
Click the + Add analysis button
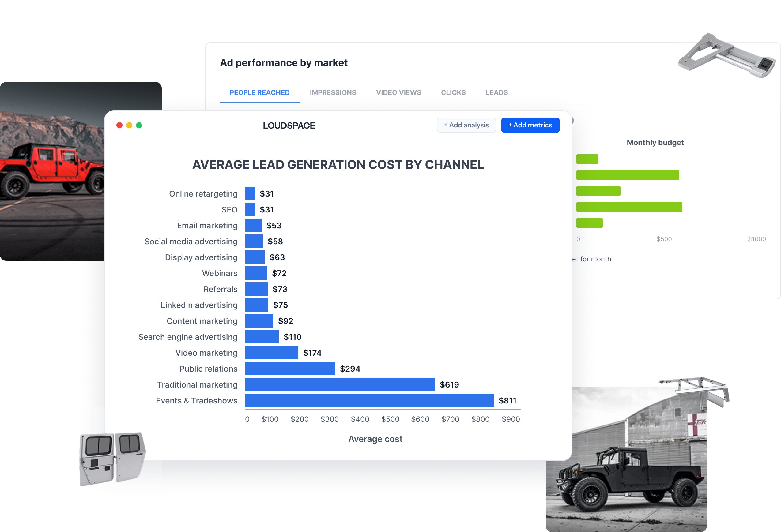[466, 125]
